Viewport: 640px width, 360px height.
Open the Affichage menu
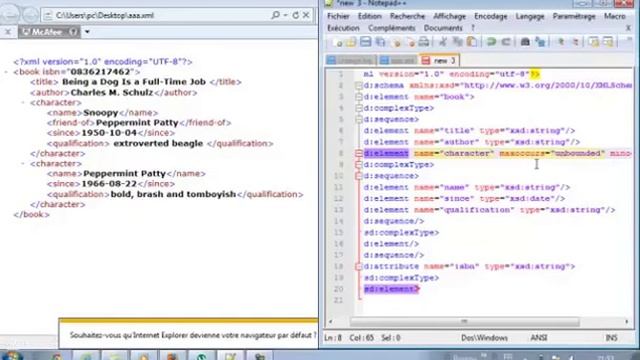[449, 16]
